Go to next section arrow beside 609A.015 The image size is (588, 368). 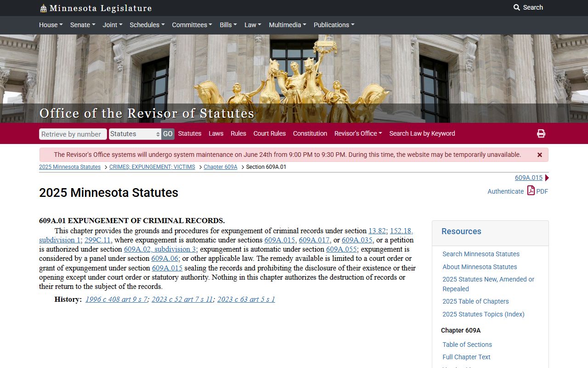tap(547, 178)
